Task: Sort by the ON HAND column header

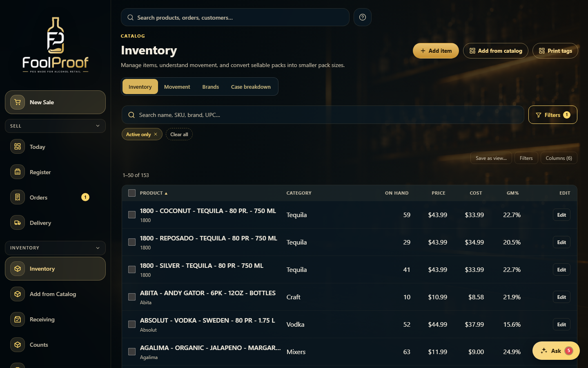Action: 396,193
